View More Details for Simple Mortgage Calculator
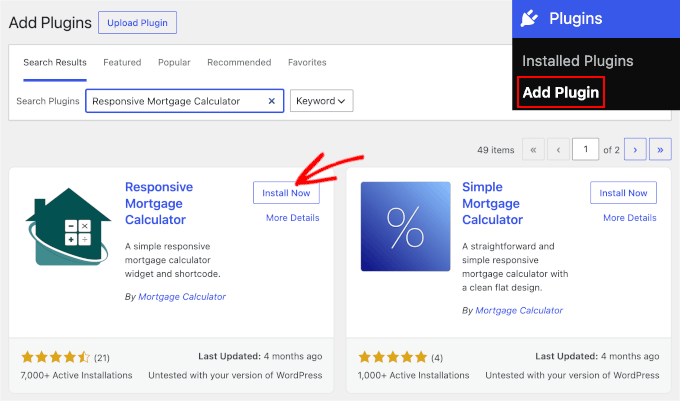Screen dimensions: 680x401 click(630, 218)
